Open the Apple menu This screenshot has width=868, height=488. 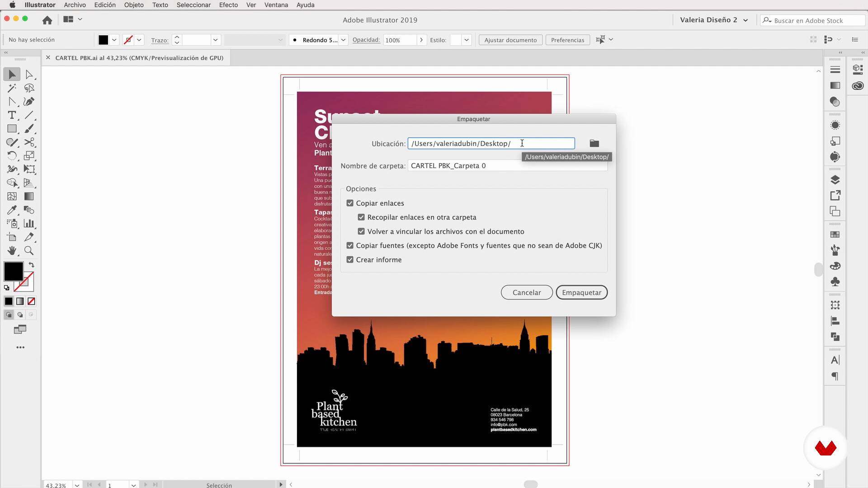click(12, 5)
